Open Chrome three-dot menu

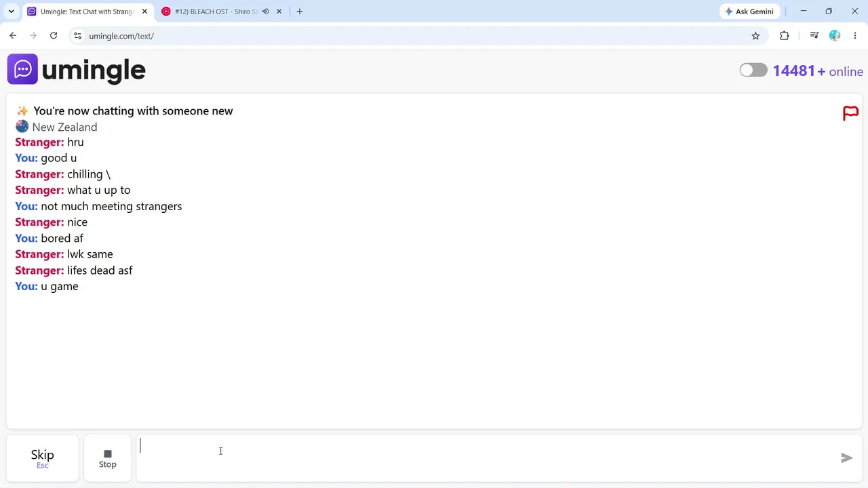(x=855, y=36)
